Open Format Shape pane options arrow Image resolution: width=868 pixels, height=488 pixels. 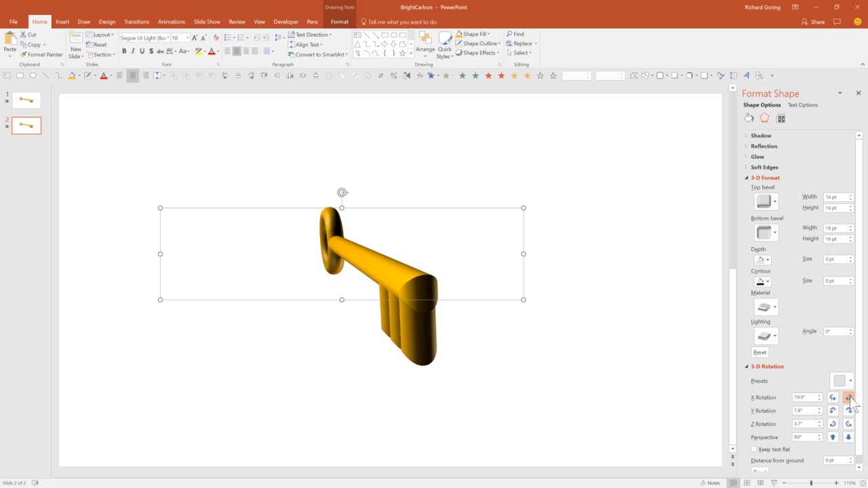tap(840, 94)
